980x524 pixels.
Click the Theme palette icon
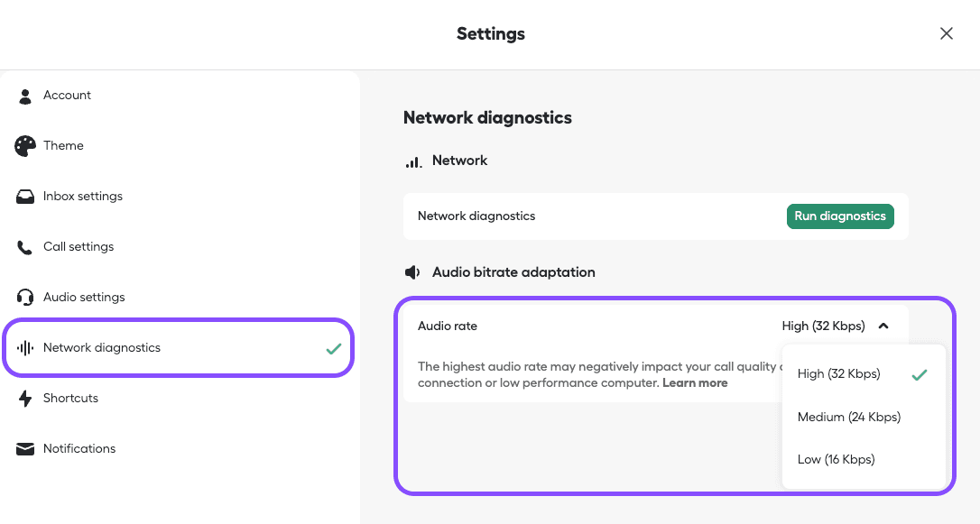[x=25, y=145]
